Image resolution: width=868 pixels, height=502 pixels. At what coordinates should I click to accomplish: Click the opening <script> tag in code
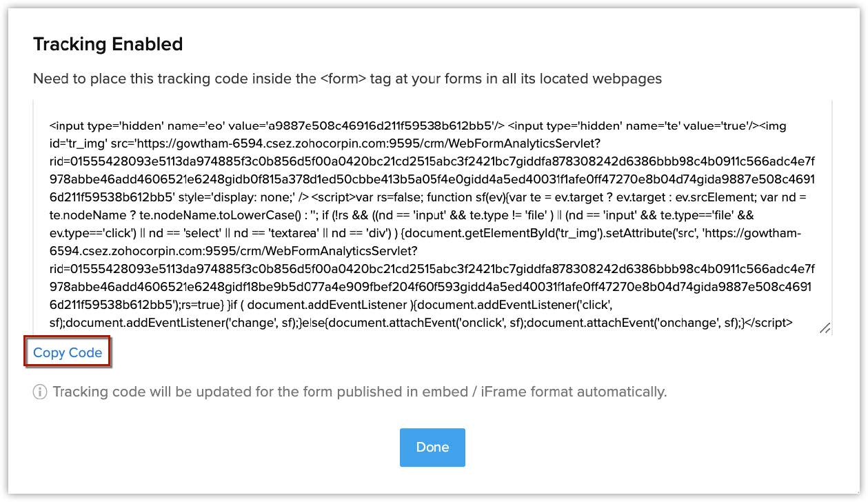tap(337, 197)
